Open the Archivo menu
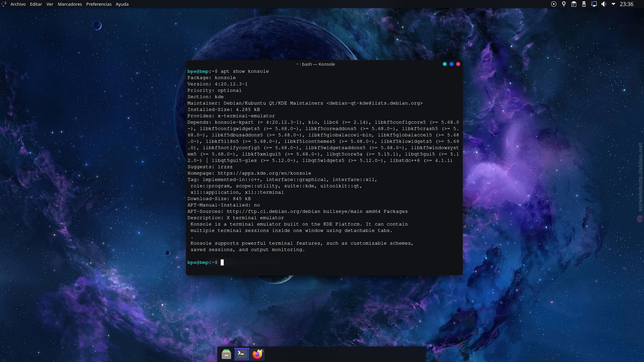Image resolution: width=644 pixels, height=362 pixels. tap(18, 4)
